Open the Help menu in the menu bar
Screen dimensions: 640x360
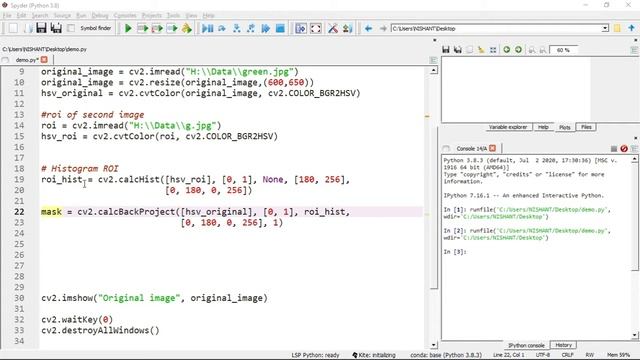209,15
